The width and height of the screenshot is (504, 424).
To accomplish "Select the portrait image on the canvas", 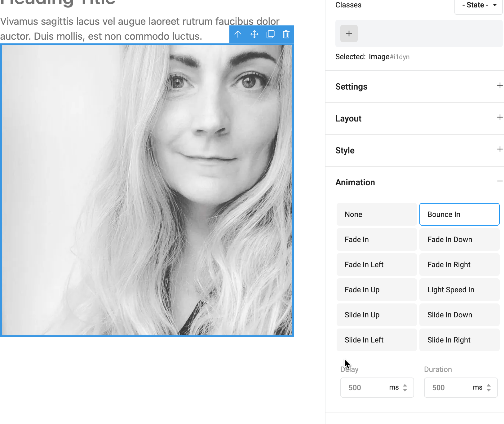I will (x=147, y=190).
